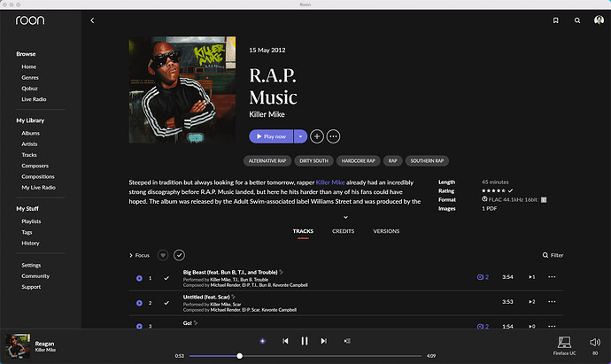This screenshot has height=364, width=611.
Task: Open the Killer Mike link in description
Action: pyautogui.click(x=330, y=182)
